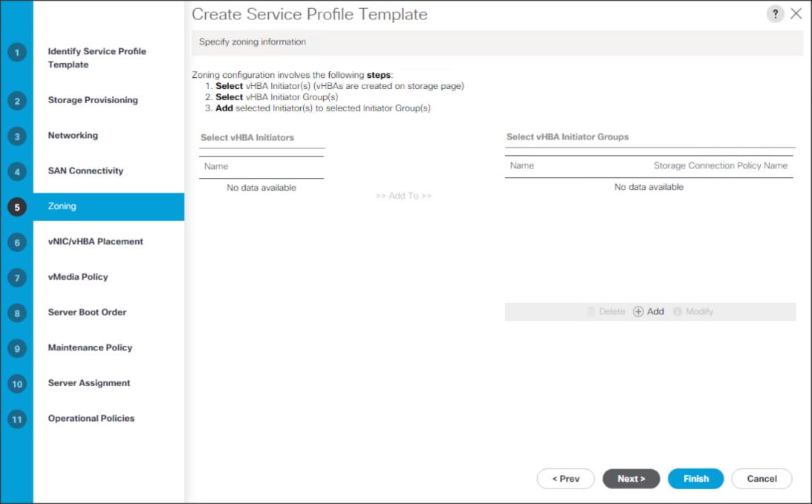812x504 pixels.
Task: Open the SAN Connectivity step
Action: coord(85,171)
